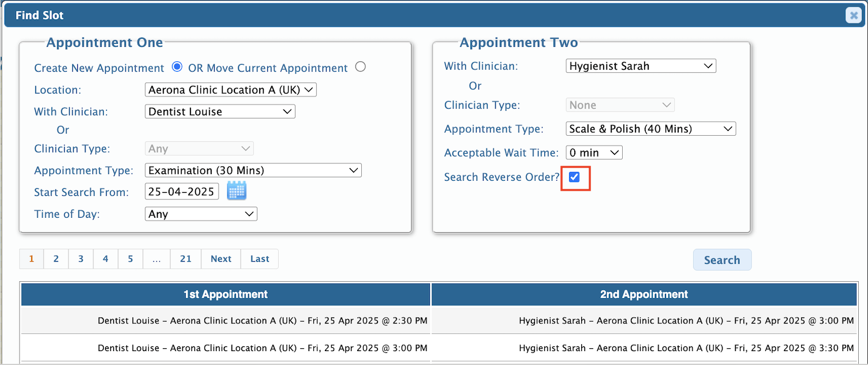Click the Appointment Two heading

pos(519,43)
